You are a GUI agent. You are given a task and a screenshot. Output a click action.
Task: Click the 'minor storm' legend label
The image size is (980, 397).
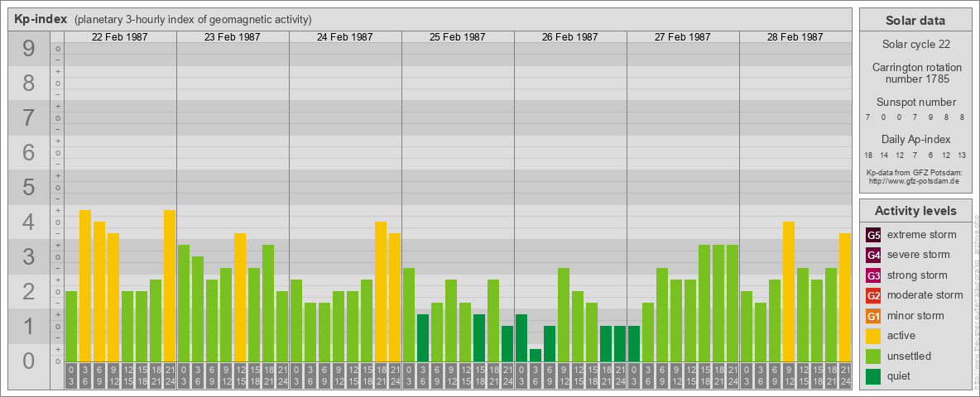tap(915, 316)
